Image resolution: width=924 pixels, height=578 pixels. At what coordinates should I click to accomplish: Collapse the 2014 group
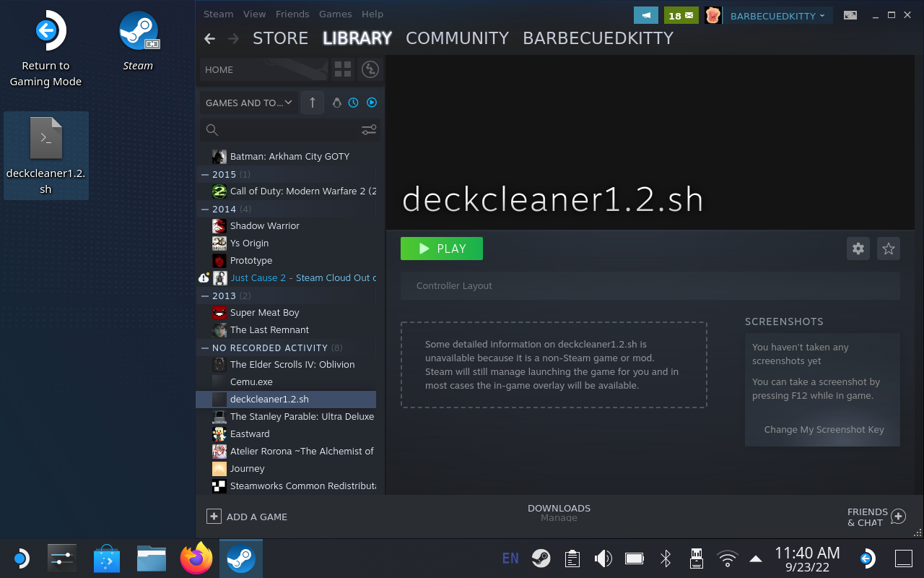[x=205, y=209]
